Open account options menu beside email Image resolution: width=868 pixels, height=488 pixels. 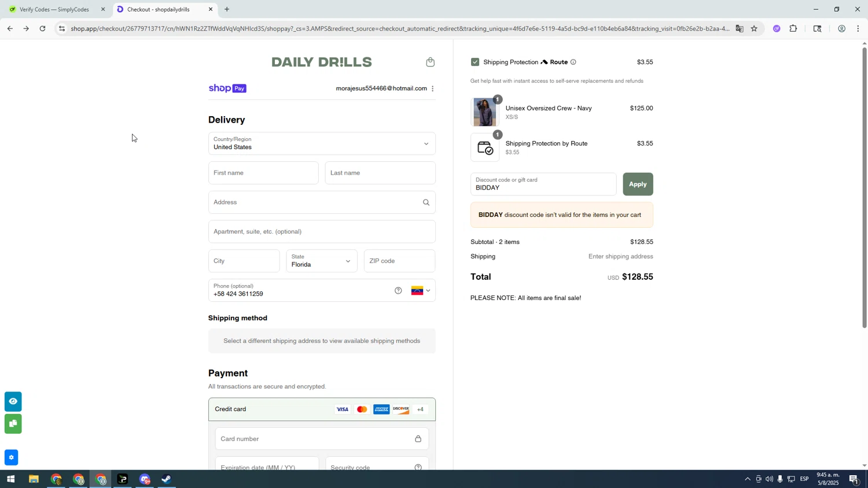click(433, 88)
